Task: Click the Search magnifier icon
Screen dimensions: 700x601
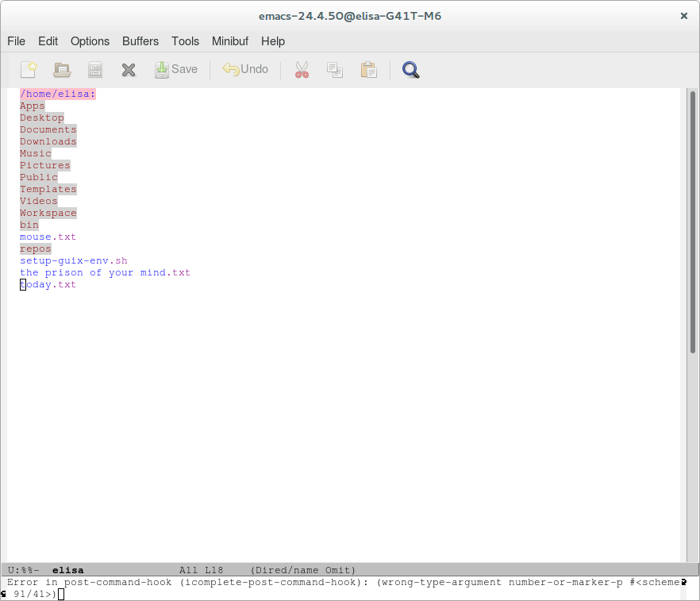Action: (410, 70)
